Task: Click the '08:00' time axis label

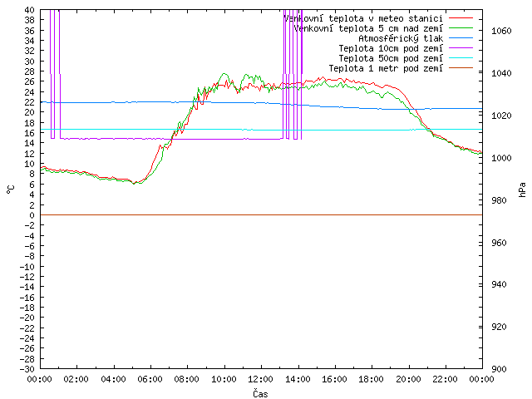Action: click(187, 379)
